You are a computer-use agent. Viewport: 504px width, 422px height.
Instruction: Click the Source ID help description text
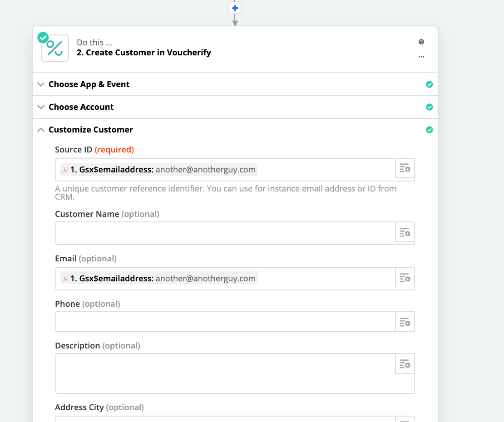click(x=226, y=193)
